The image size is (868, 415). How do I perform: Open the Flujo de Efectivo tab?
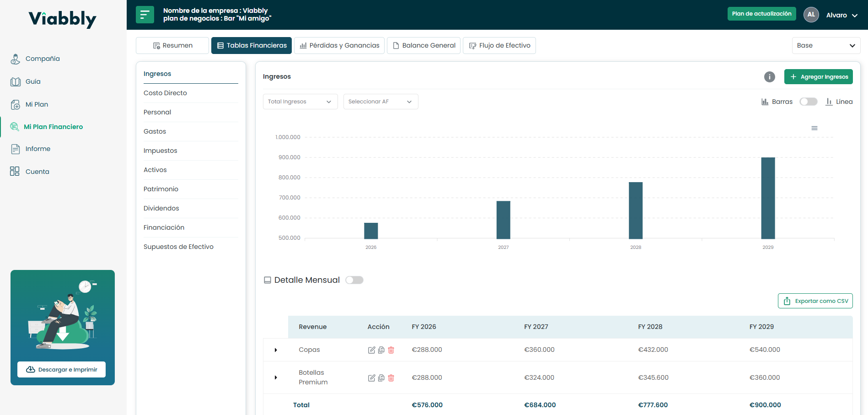(499, 45)
